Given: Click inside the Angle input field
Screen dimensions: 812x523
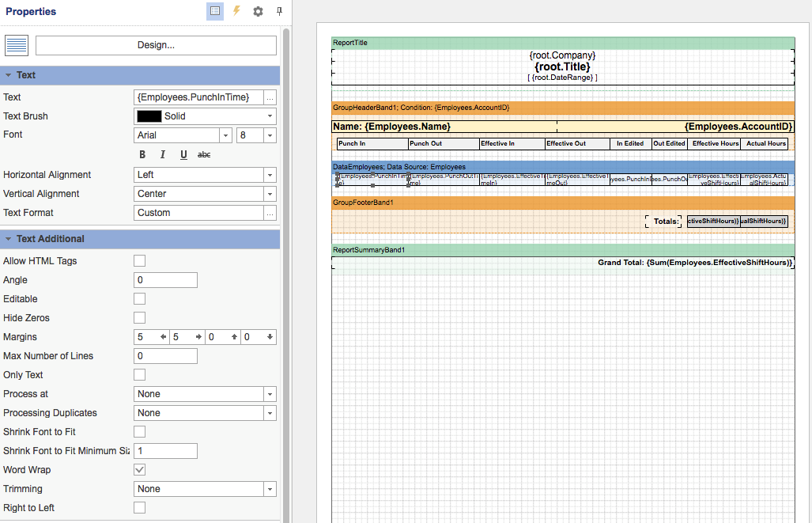Looking at the screenshot, I should click(165, 279).
